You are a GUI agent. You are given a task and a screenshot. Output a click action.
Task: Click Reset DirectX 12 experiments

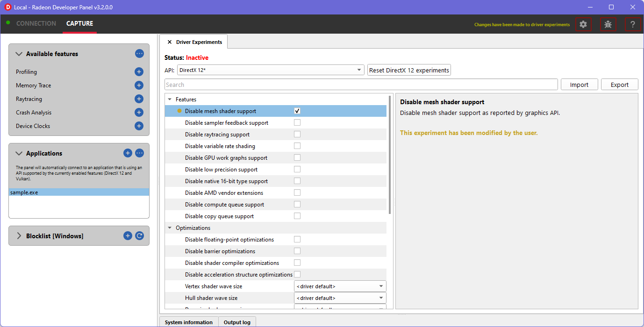pyautogui.click(x=409, y=70)
